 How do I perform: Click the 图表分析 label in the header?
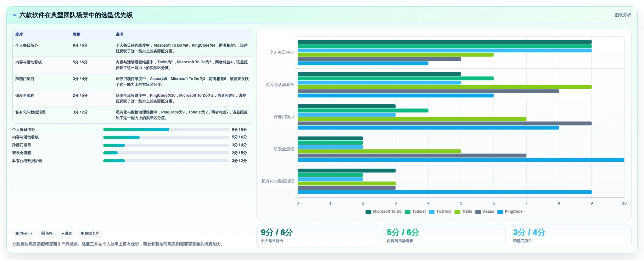[x=623, y=15]
